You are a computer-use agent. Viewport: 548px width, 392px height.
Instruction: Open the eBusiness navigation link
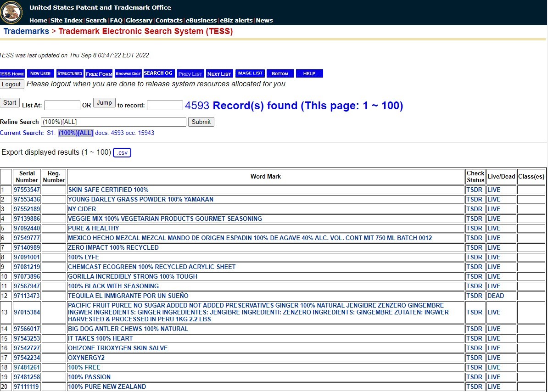click(201, 20)
